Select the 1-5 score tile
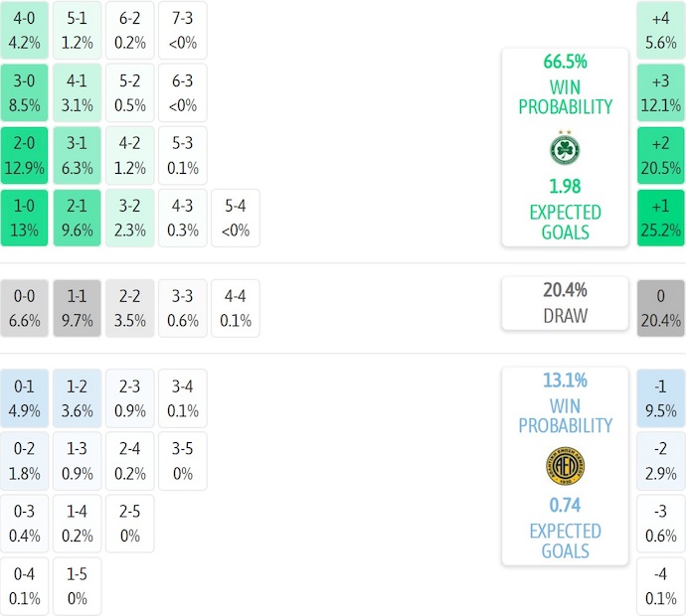 point(78,587)
